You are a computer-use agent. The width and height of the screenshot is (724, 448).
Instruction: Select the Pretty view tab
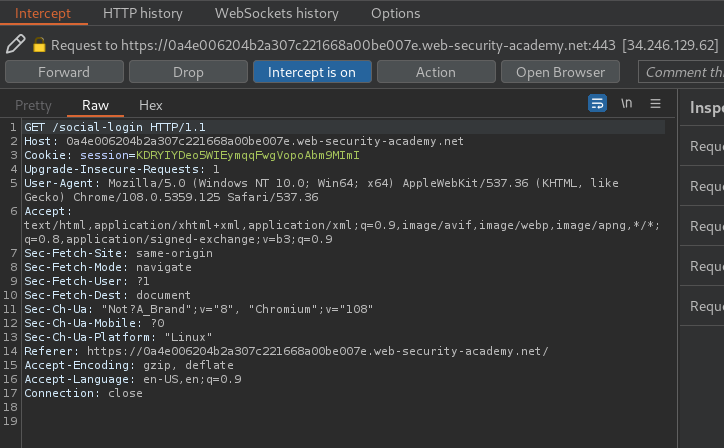(x=33, y=105)
